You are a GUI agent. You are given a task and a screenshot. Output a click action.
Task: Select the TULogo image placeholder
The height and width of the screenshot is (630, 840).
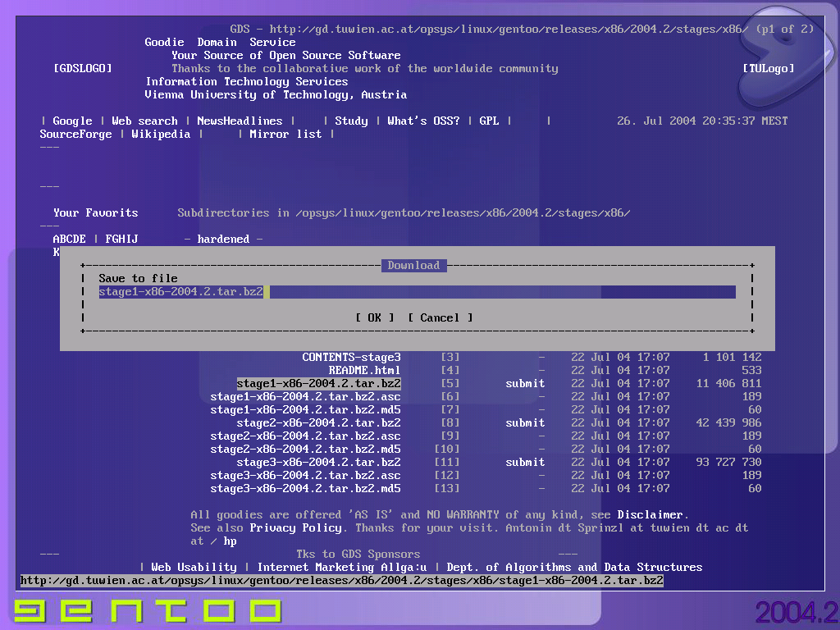coord(768,69)
